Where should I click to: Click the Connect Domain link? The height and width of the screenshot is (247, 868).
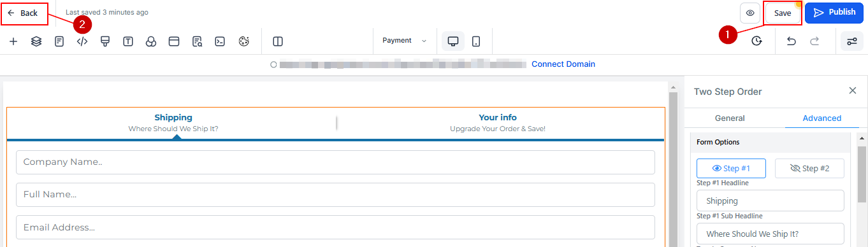pos(563,64)
